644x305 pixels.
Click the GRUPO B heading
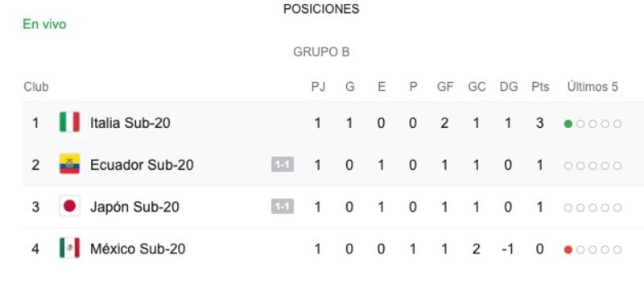pos(321,52)
